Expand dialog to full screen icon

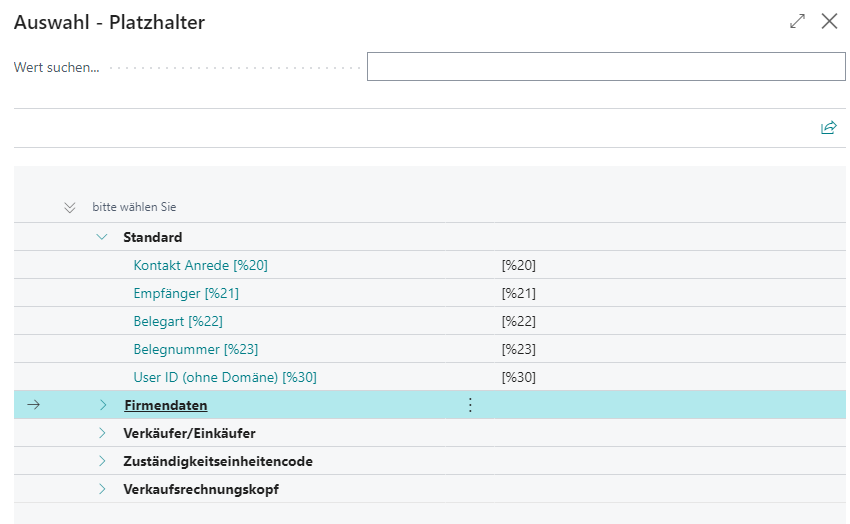pos(797,22)
